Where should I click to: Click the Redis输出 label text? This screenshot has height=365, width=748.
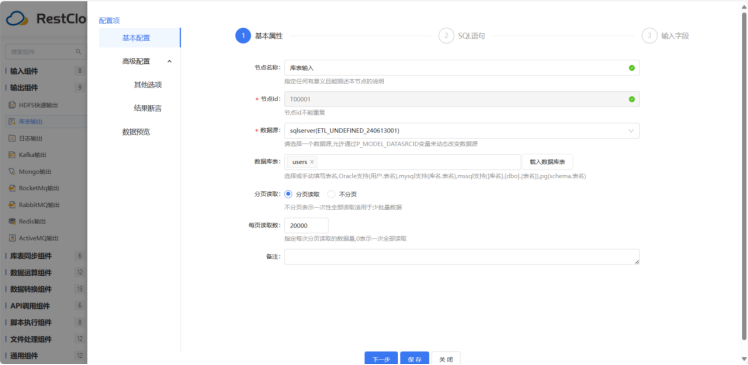click(x=32, y=221)
